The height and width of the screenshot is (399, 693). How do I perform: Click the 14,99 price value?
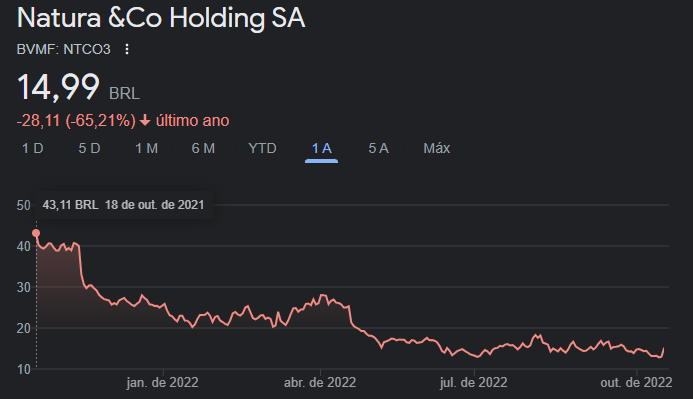tap(58, 87)
